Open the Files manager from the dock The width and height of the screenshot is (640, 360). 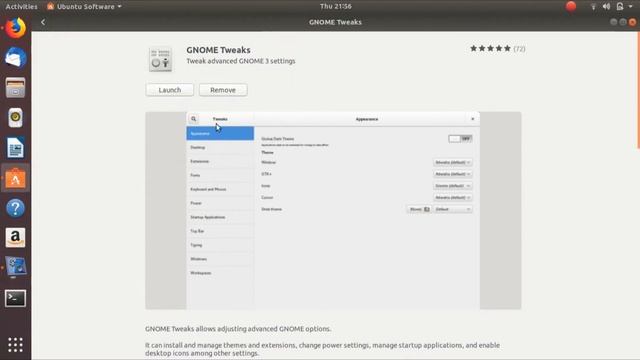point(16,88)
